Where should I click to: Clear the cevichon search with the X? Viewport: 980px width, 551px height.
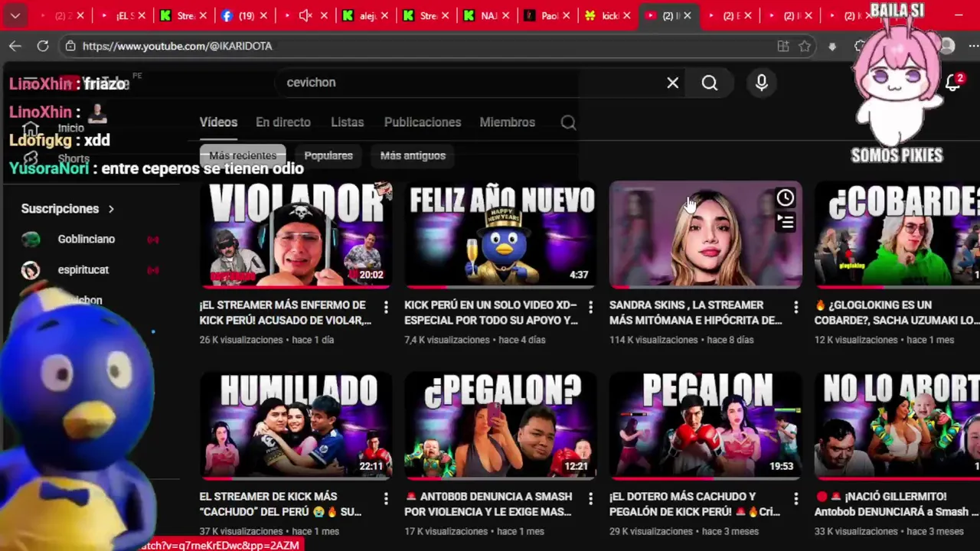tap(672, 83)
